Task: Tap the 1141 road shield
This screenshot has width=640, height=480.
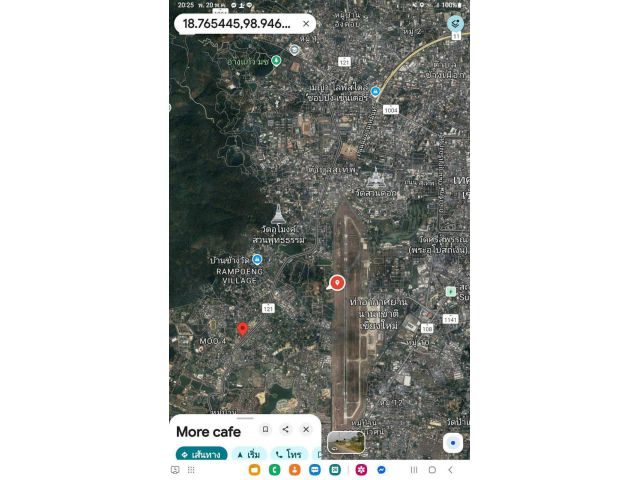Action: [x=450, y=319]
